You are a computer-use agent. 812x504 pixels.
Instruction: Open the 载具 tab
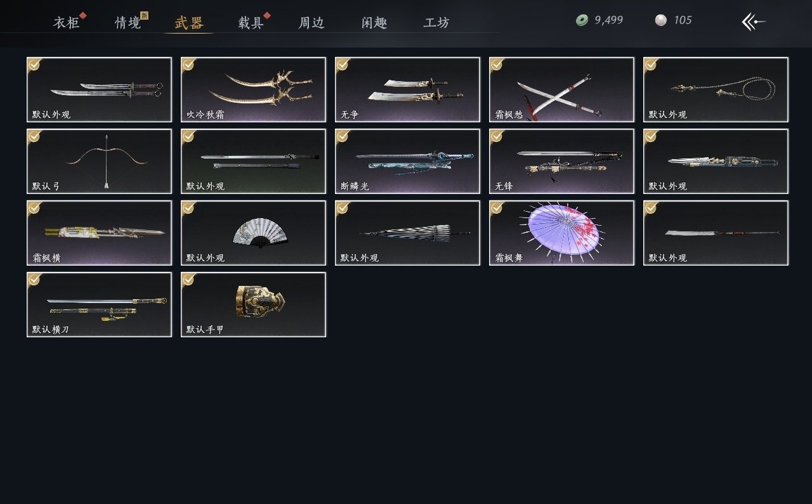pos(251,23)
